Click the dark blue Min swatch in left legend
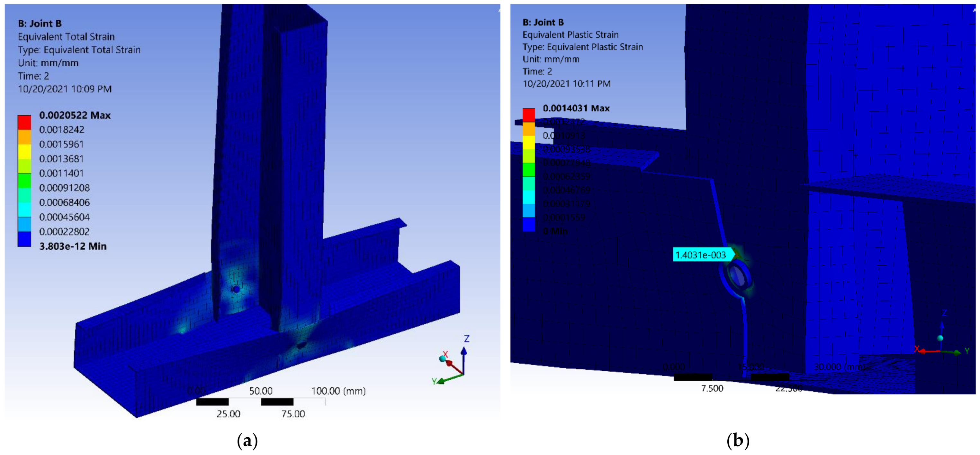This screenshot has height=455, width=980. point(24,239)
